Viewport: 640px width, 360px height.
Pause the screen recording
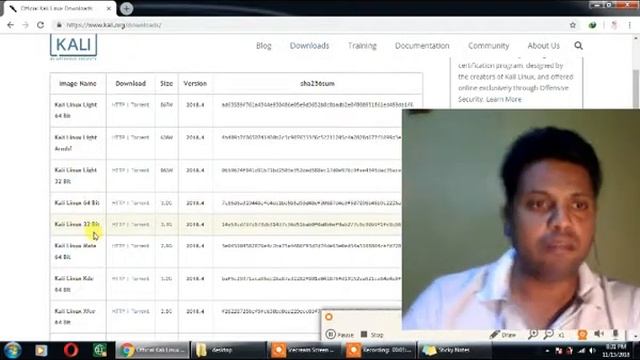tap(340, 334)
